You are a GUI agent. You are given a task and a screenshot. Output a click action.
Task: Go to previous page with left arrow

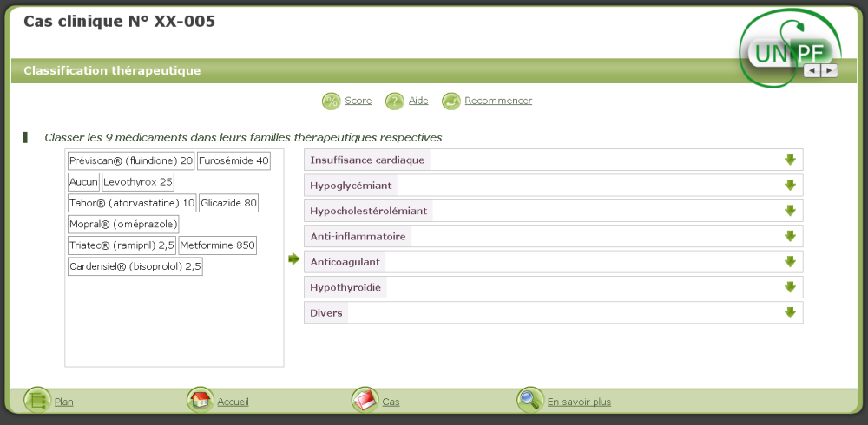coord(812,71)
